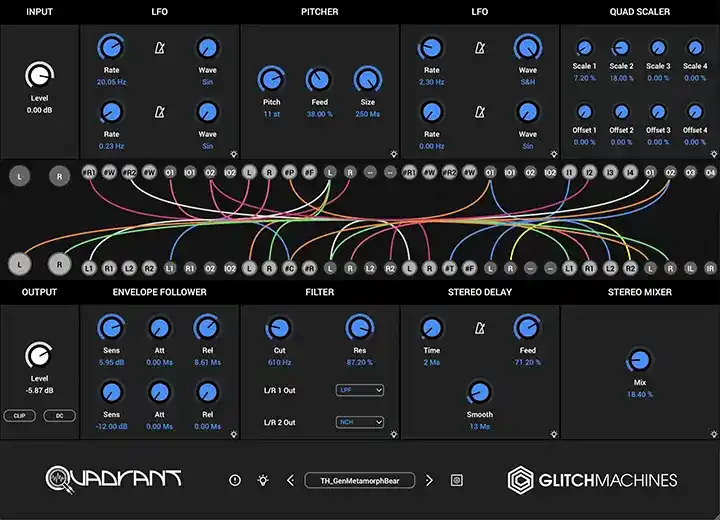Click the lightbulb icon in first LFO module
Viewport: 720px width, 520px height.
(x=234, y=154)
